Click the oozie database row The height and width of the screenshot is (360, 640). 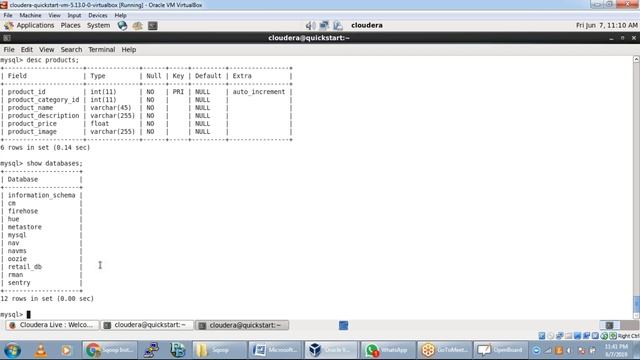(x=17, y=259)
